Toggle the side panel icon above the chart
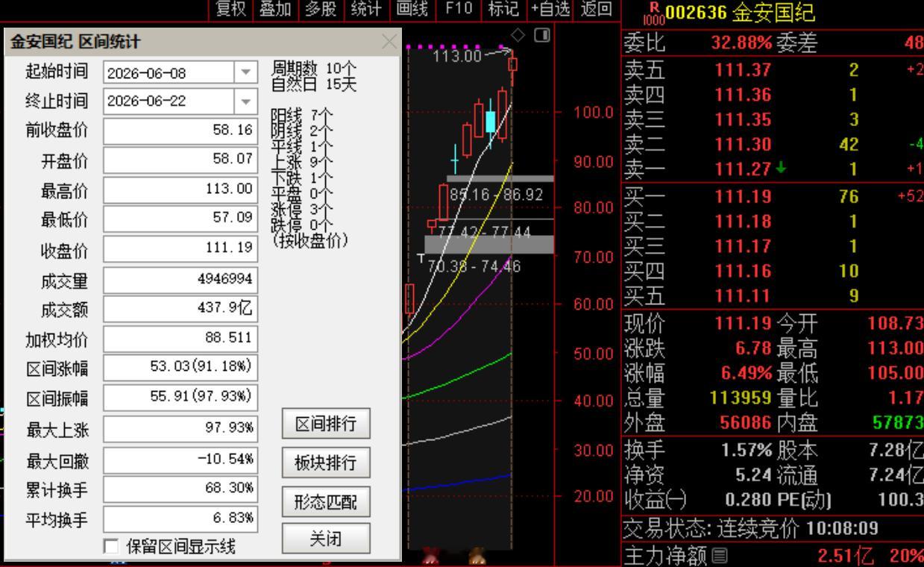The height and width of the screenshot is (567, 924). tap(542, 34)
